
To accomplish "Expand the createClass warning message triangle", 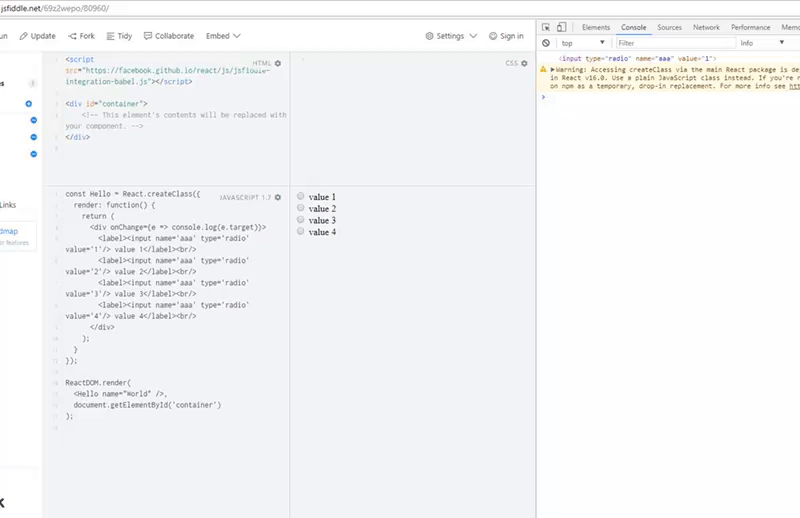I will click(552, 69).
